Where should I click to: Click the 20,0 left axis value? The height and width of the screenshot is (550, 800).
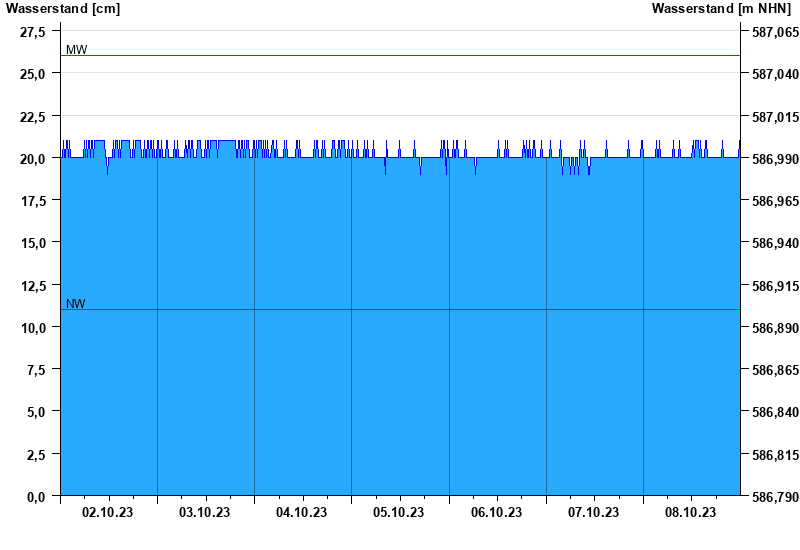32,159
